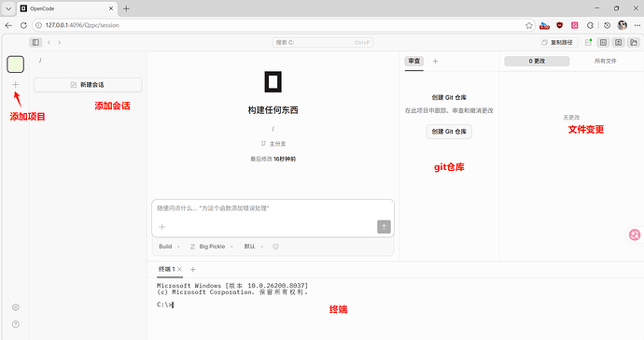Switch to the 0 更改 tab

coord(537,61)
